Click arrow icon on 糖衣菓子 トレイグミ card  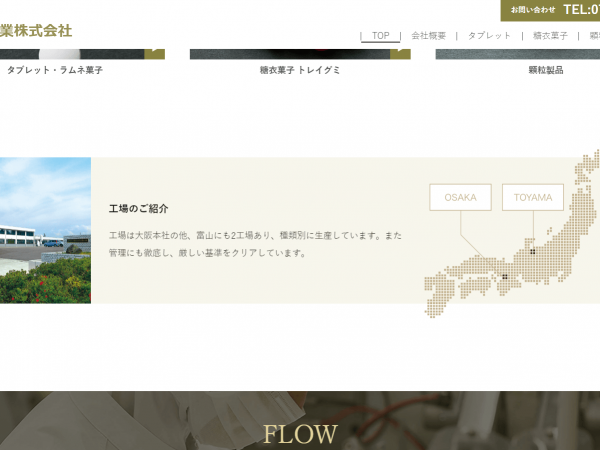(400, 54)
